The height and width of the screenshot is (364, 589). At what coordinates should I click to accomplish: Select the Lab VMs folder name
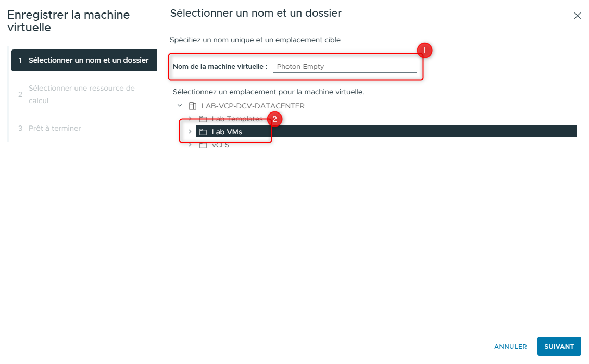tap(227, 132)
